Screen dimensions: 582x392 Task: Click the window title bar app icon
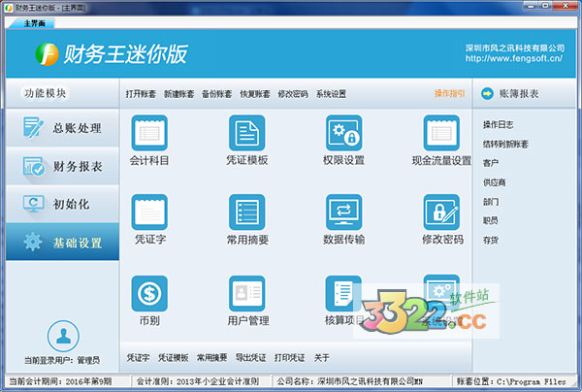point(8,8)
